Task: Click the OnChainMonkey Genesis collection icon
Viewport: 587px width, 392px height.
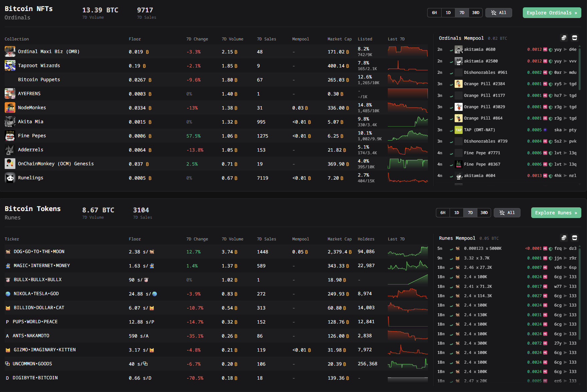Action: point(10,164)
